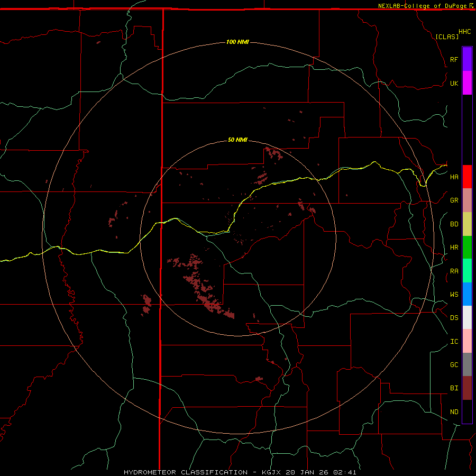Click the ND black legend swatch

tap(467, 411)
